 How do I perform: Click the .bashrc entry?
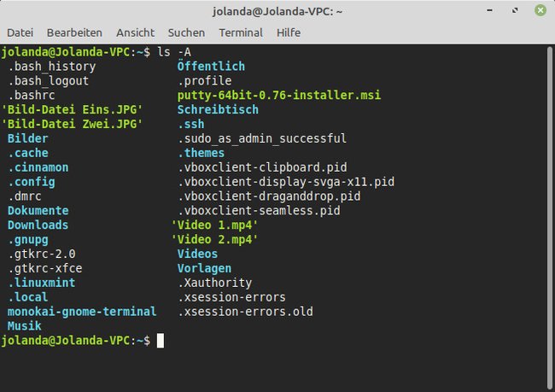pyautogui.click(x=31, y=96)
